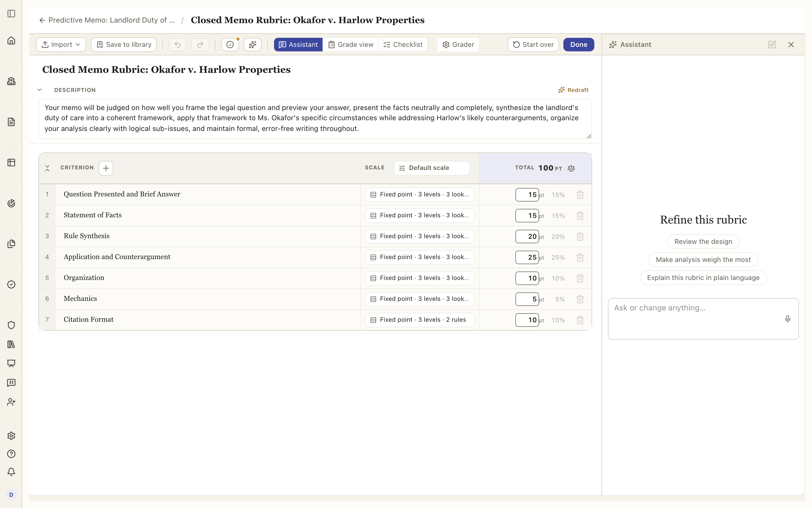Open scale settings for Question Presented row
Image resolution: width=812 pixels, height=508 pixels.
420,194
